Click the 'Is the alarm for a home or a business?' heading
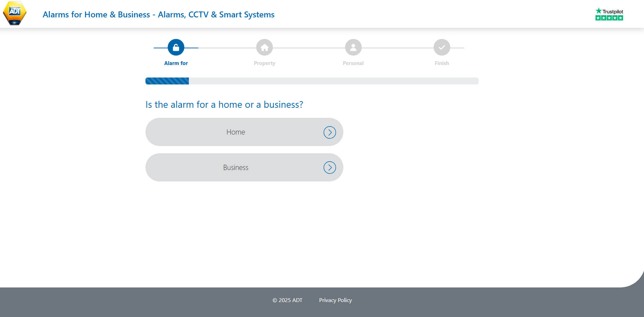644x317 pixels. (224, 105)
